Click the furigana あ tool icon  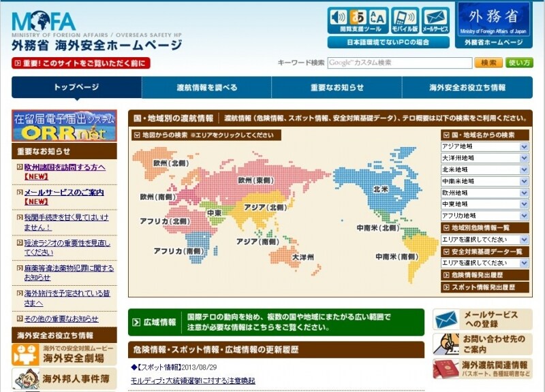(357, 16)
